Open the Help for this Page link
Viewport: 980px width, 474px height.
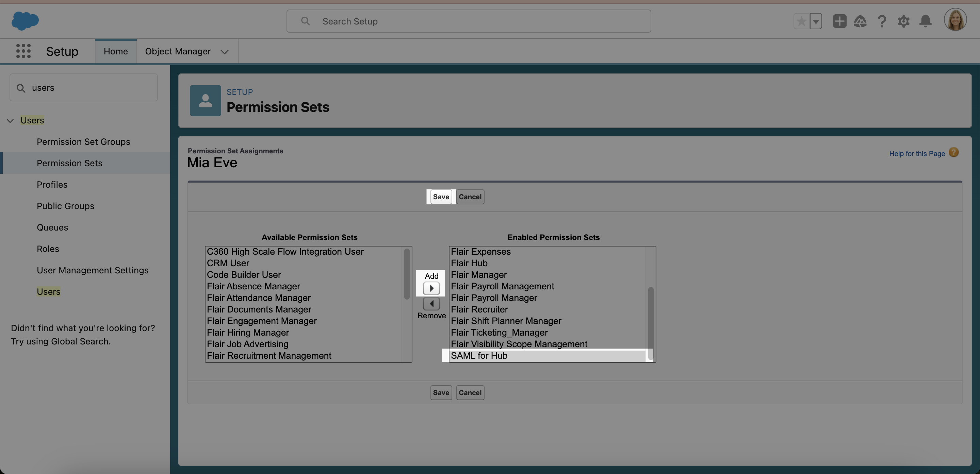[917, 154]
